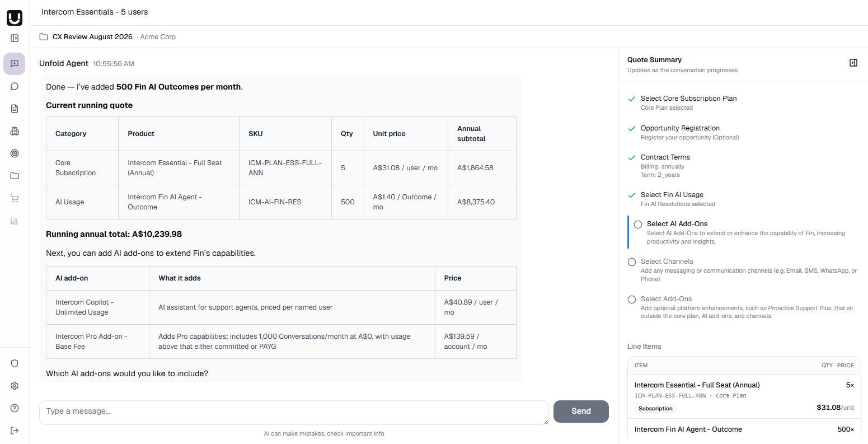This screenshot has height=444, width=868.
Task: Open the conversations speech bubble icon
Action: (15, 86)
